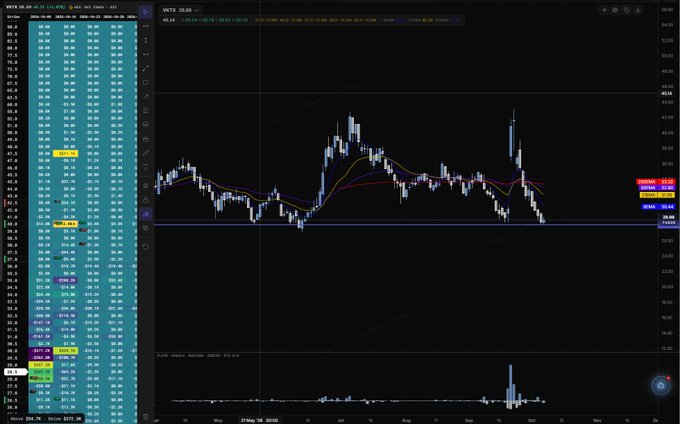The width and height of the screenshot is (680, 424).
Task: Select the trend line drawing tool
Action: [146, 68]
